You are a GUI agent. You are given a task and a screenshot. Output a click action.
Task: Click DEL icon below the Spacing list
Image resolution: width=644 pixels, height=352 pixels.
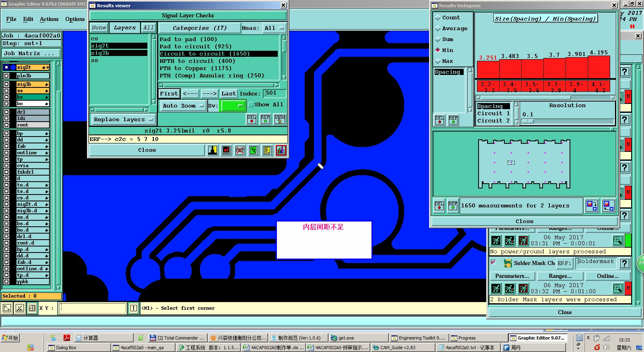440,120
